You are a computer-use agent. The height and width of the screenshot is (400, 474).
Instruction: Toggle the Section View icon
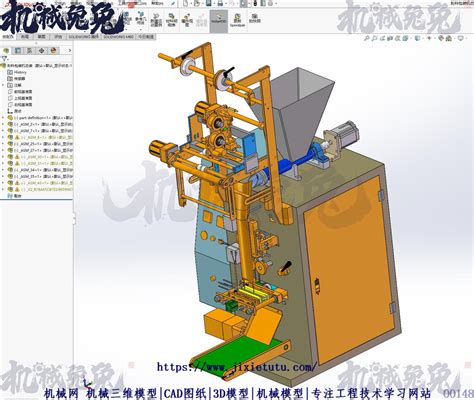pyautogui.click(x=390, y=38)
